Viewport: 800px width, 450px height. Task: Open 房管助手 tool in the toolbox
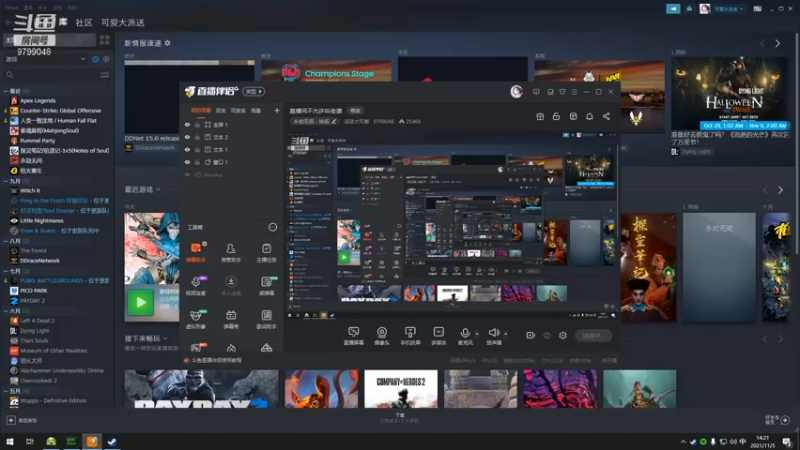click(231, 252)
